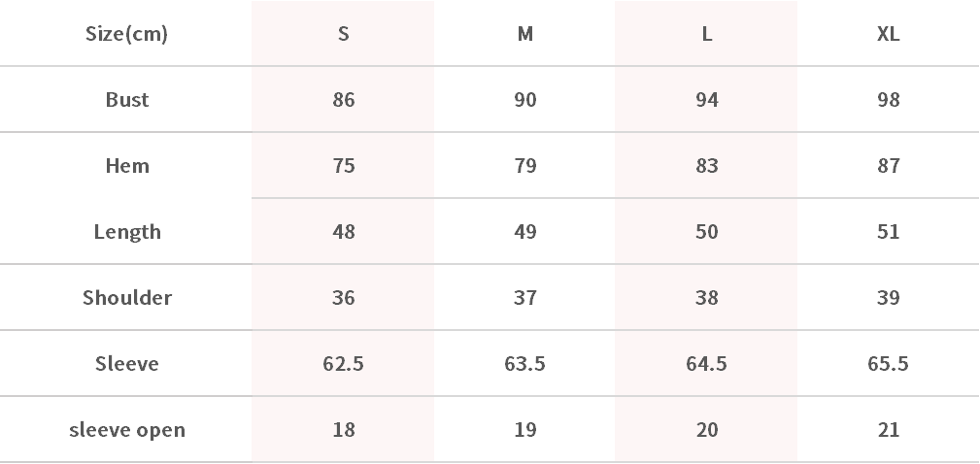Select the Sleeve value 62.5 for size S
This screenshot has height=464, width=980.
pos(343,364)
